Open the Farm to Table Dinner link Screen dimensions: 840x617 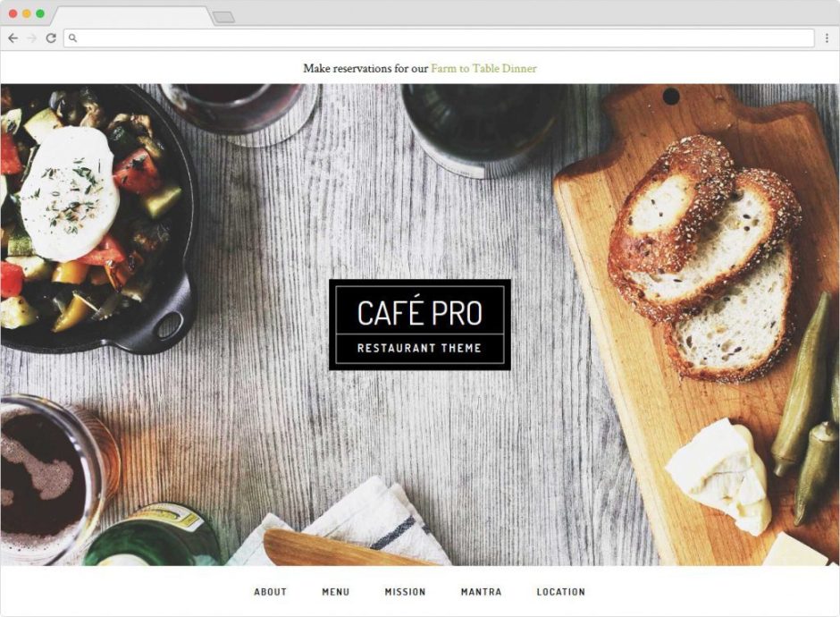[483, 69]
